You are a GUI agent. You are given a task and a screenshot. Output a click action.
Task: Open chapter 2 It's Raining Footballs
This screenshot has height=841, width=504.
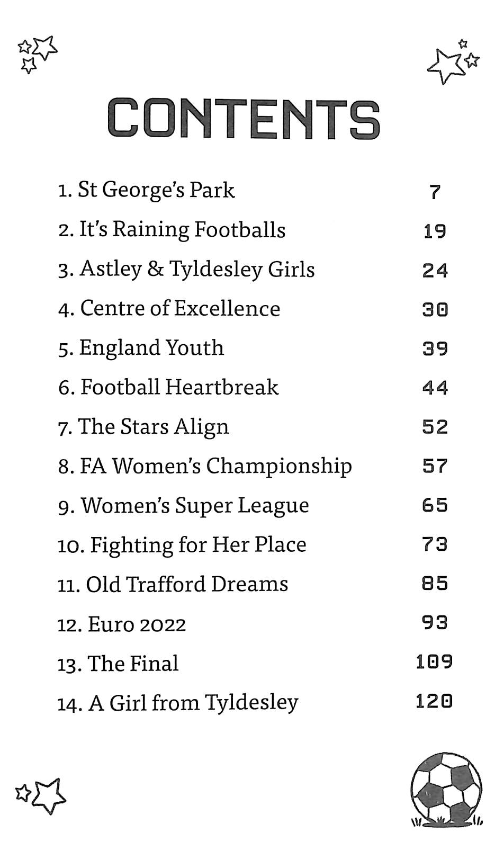(172, 230)
